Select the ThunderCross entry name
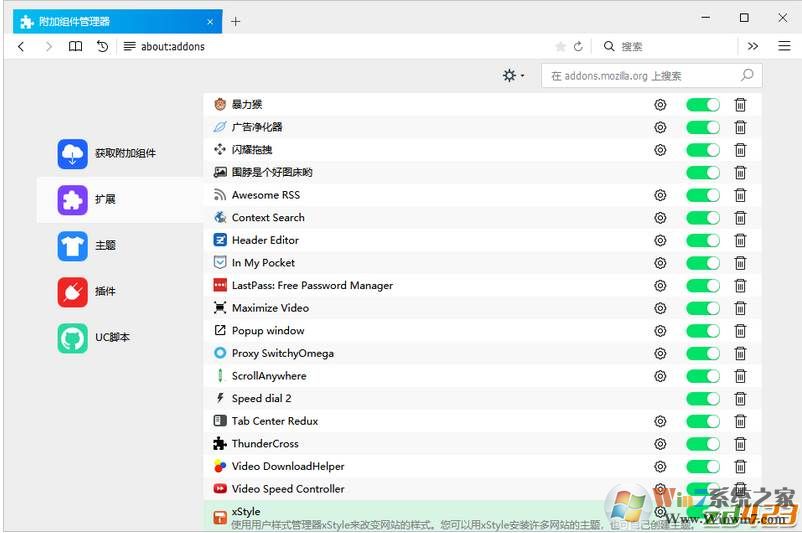802x533 pixels. pyautogui.click(x=265, y=443)
